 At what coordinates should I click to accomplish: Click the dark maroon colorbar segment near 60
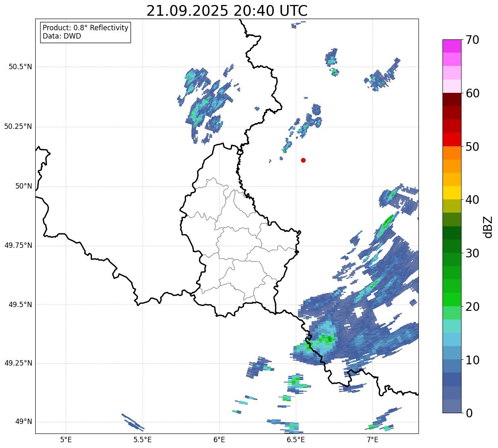click(x=452, y=99)
